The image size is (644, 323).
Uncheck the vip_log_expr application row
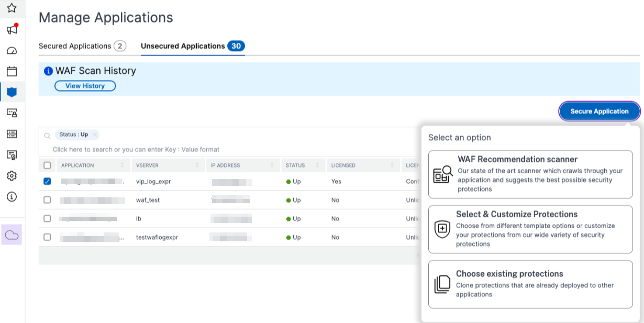(47, 181)
